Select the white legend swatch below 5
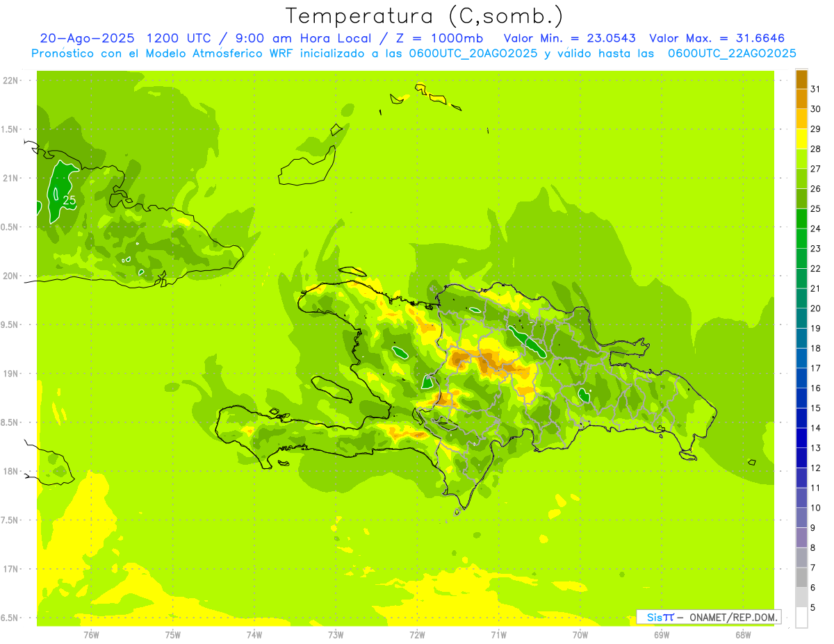The height and width of the screenshot is (644, 834). [801, 617]
